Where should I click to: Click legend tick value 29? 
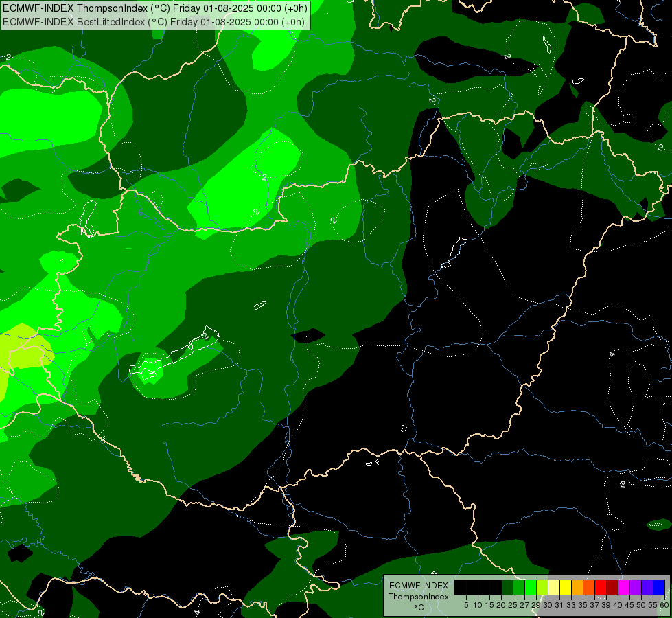536,605
